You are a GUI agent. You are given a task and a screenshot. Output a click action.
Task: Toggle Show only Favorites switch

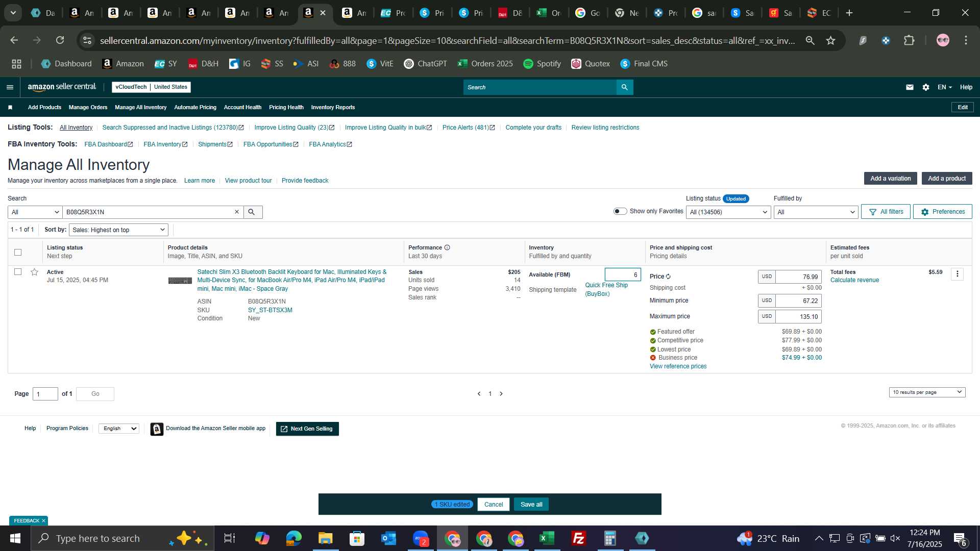(620, 211)
